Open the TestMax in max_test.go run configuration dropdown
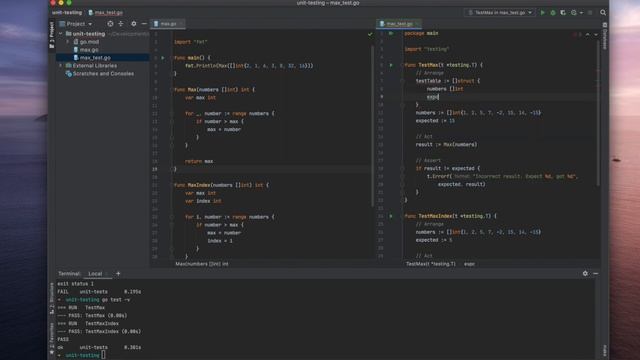The height and width of the screenshot is (360, 640). [500, 13]
